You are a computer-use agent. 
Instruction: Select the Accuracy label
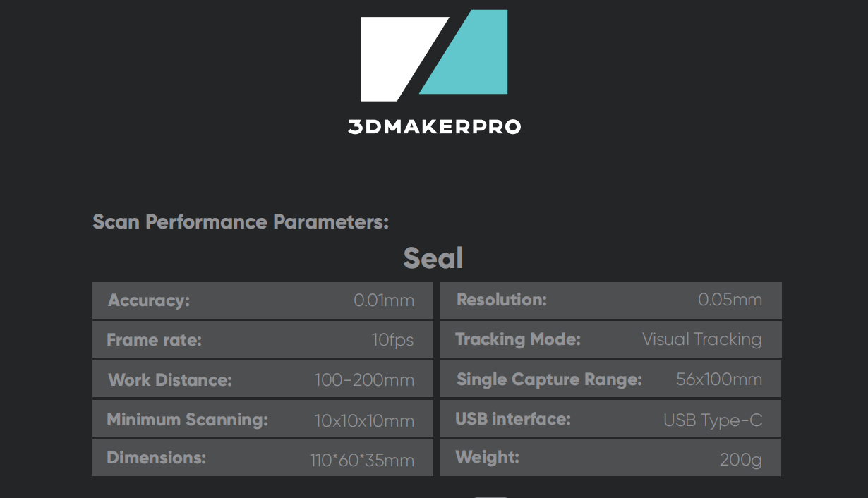pyautogui.click(x=149, y=300)
